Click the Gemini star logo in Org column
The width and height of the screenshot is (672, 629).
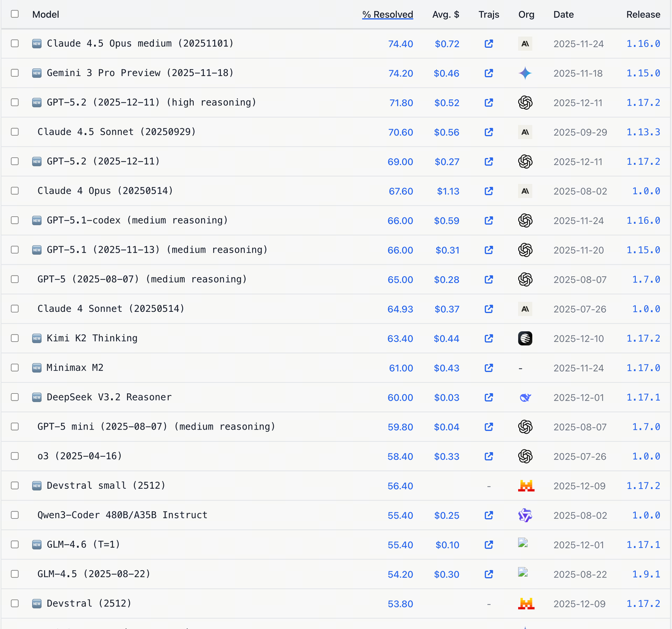(x=525, y=73)
